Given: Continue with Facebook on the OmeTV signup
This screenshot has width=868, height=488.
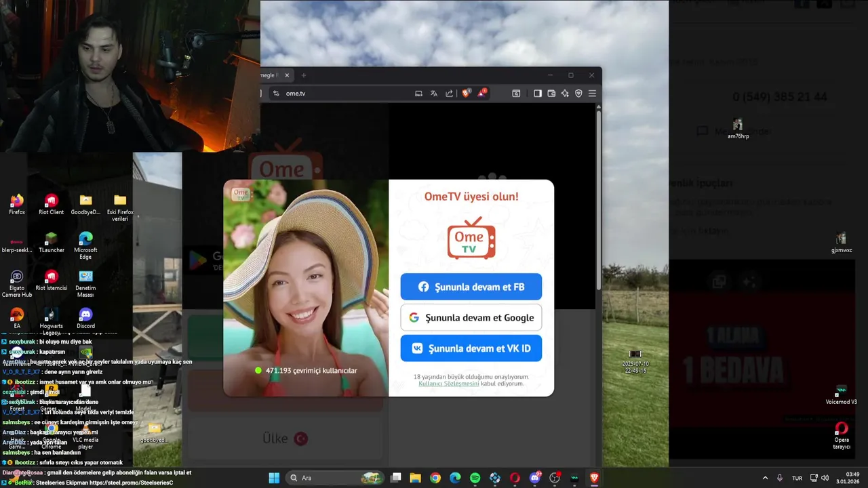Looking at the screenshot, I should click(471, 287).
